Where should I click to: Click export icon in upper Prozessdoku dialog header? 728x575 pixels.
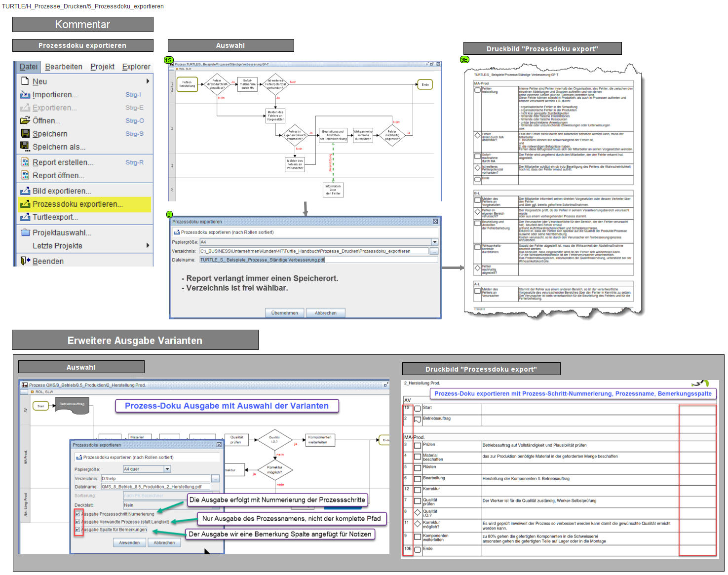[177, 232]
